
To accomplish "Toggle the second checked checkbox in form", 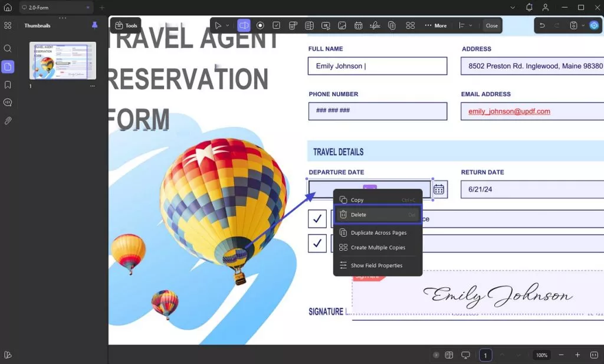I will pos(317,243).
